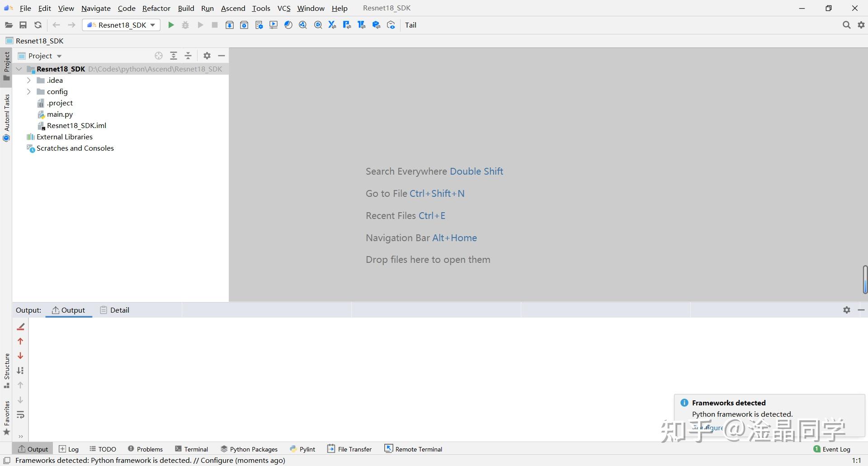Run the Resnet18_SDK configuration
Viewport: 868px width, 466px height.
point(171,25)
